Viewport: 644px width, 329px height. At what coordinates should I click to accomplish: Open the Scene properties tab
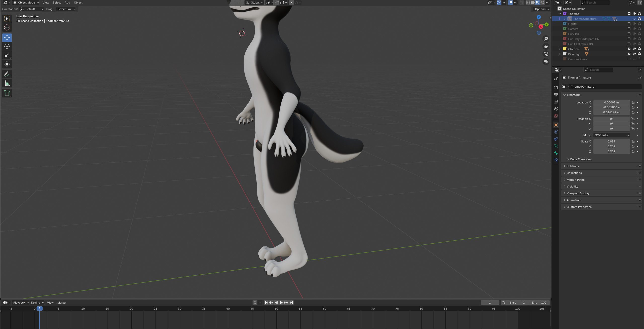point(556,109)
